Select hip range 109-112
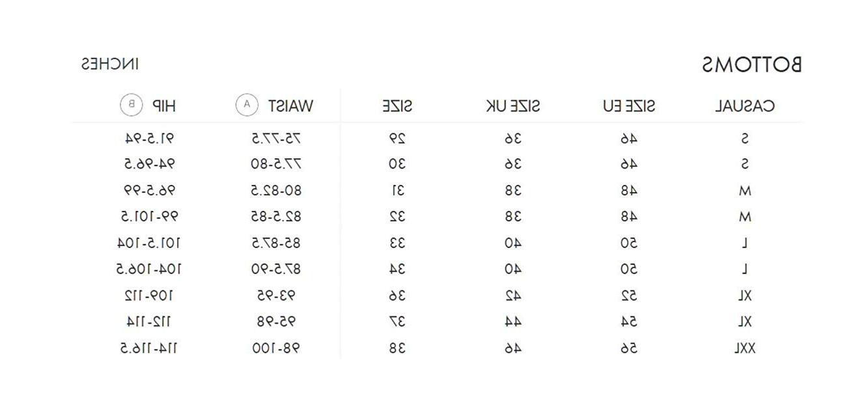 pos(150,296)
